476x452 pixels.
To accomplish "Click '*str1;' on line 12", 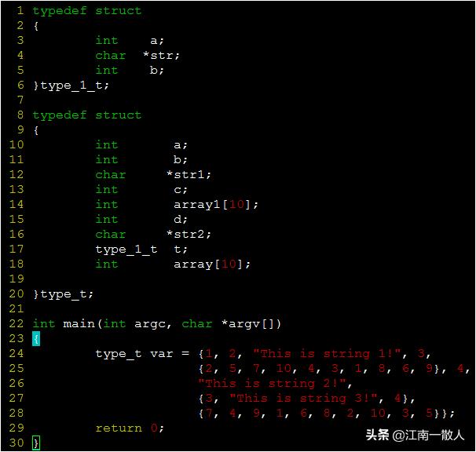I will pyautogui.click(x=189, y=175).
